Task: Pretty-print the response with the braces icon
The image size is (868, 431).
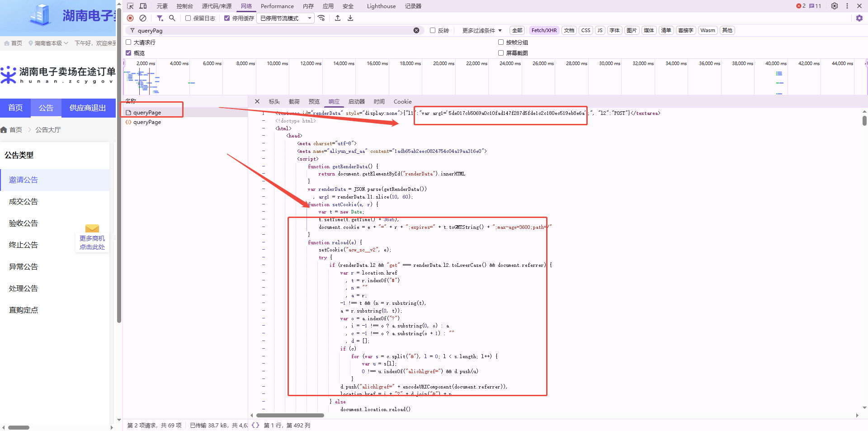Action: [x=255, y=425]
